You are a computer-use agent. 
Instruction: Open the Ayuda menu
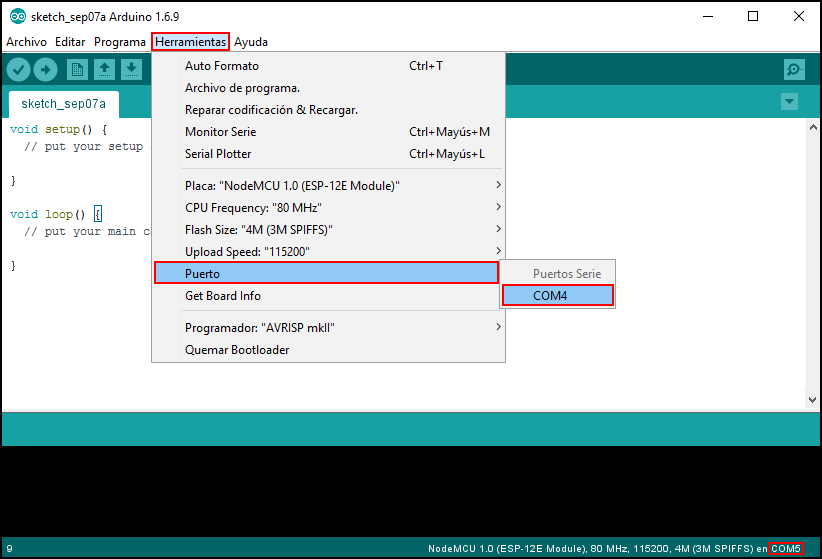click(x=251, y=42)
